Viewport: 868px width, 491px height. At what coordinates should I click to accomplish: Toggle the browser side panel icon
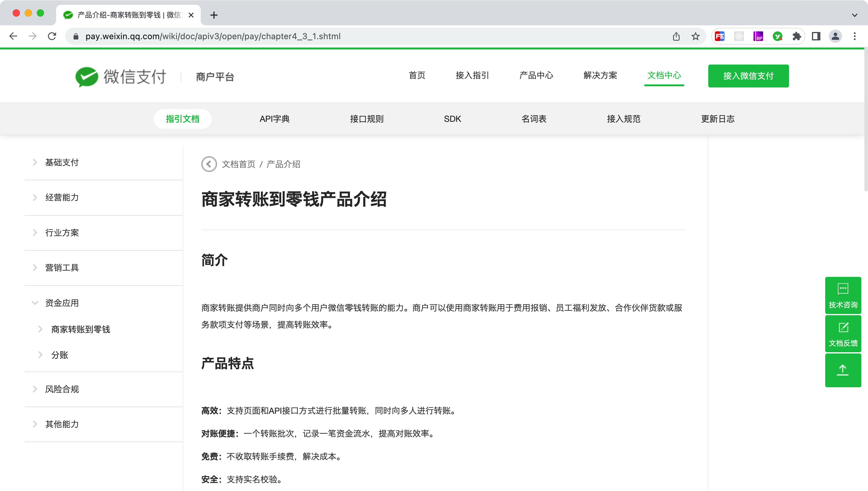[816, 36]
